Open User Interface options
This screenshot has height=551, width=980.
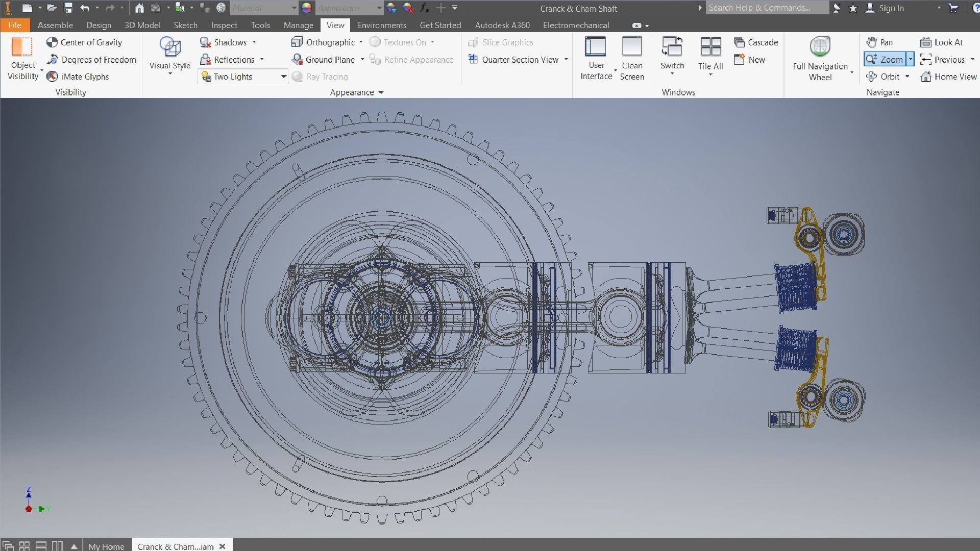[596, 59]
